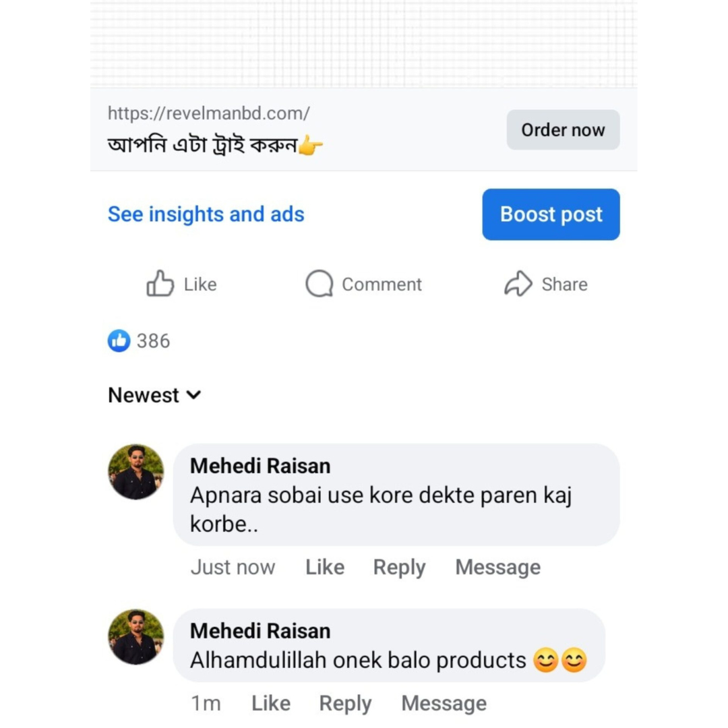Like the 'Just now' comment
The height and width of the screenshot is (728, 728).
[x=324, y=568]
